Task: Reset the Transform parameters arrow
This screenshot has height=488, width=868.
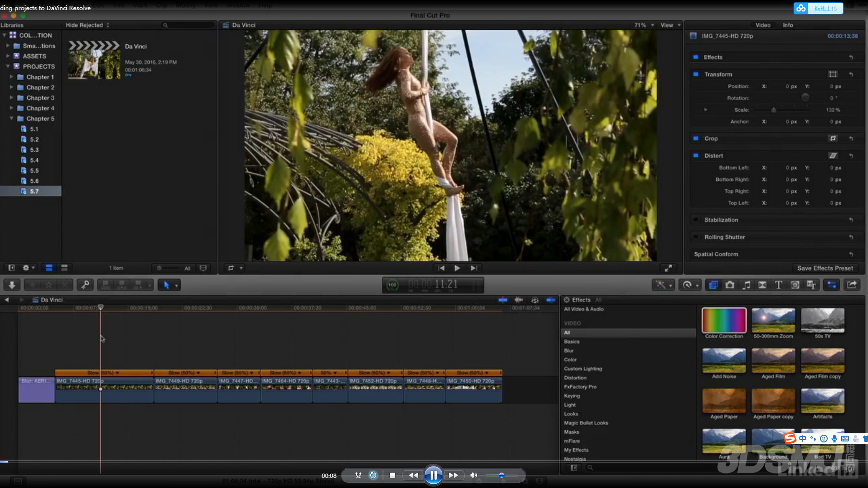Action: pyautogui.click(x=851, y=74)
